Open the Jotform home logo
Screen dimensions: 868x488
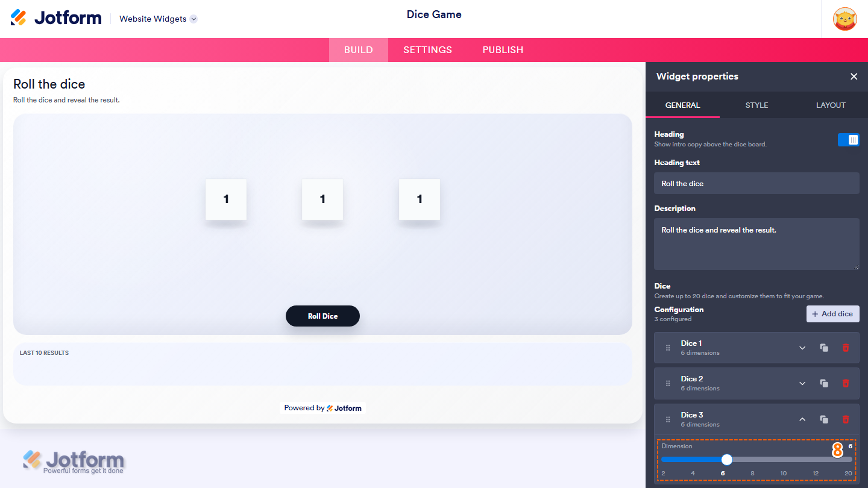(56, 17)
